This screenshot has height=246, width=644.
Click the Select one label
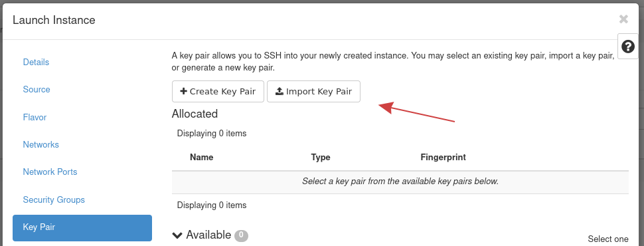pyautogui.click(x=608, y=239)
